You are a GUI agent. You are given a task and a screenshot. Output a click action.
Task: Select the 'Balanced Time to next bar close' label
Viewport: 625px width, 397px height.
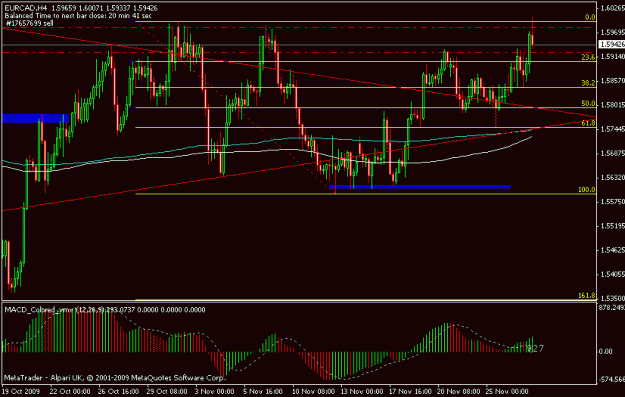point(78,16)
